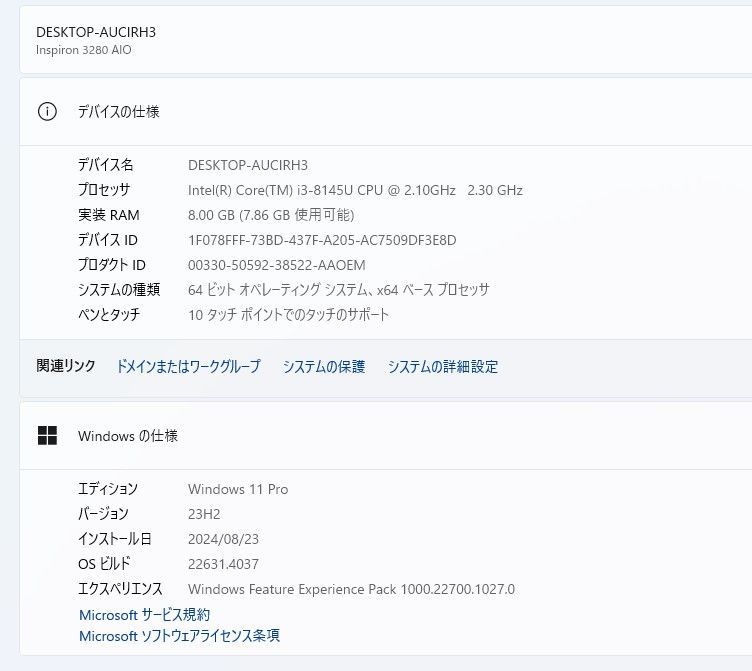This screenshot has height=671, width=752.
Task: Click the ペンとタッチ label
Action: pyautogui.click(x=109, y=315)
